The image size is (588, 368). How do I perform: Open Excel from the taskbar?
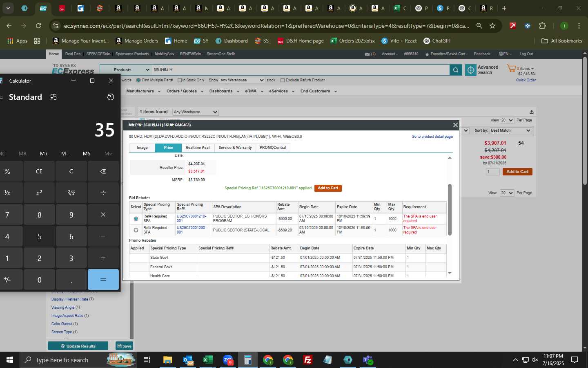pyautogui.click(x=208, y=360)
